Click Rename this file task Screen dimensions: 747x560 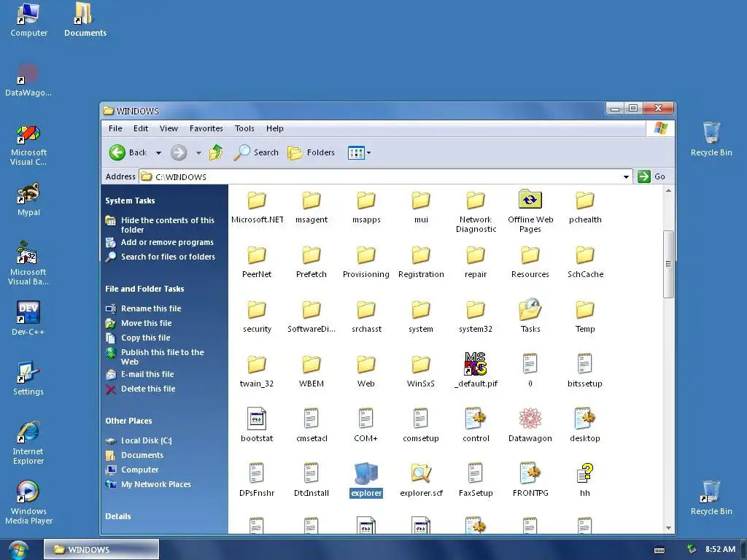click(x=144, y=308)
